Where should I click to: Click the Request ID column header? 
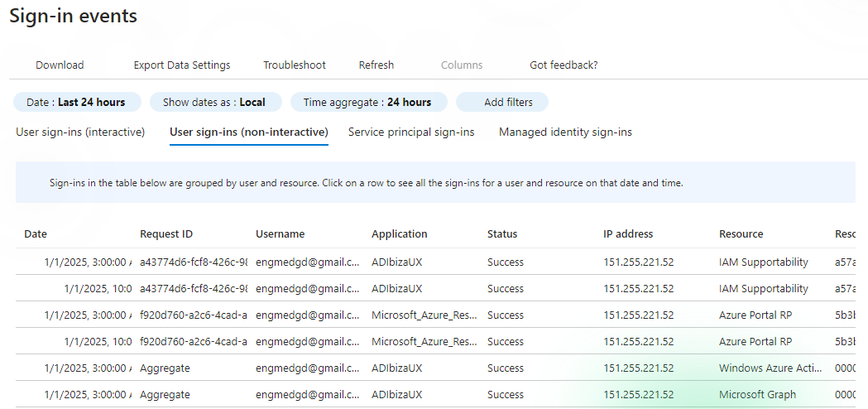166,233
